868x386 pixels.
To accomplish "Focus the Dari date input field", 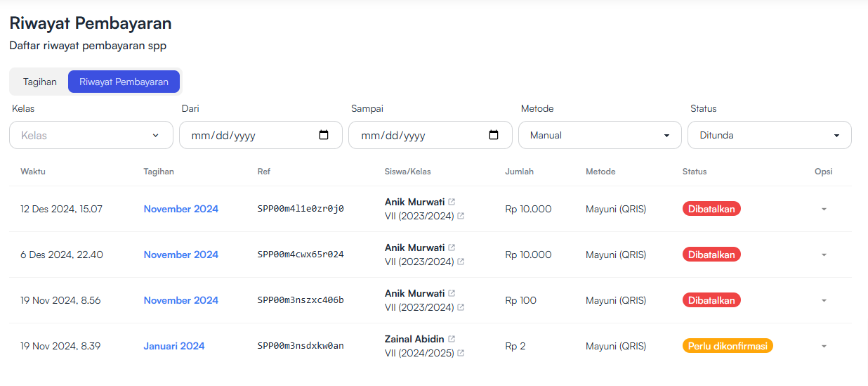I will click(x=261, y=135).
